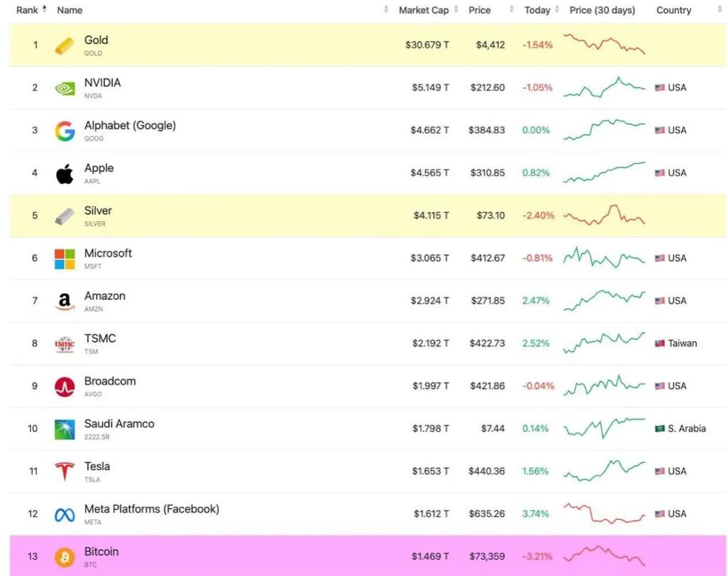Screen dimensions: 728x576
Task: View Silver 30-day price chart
Action: 604,215
